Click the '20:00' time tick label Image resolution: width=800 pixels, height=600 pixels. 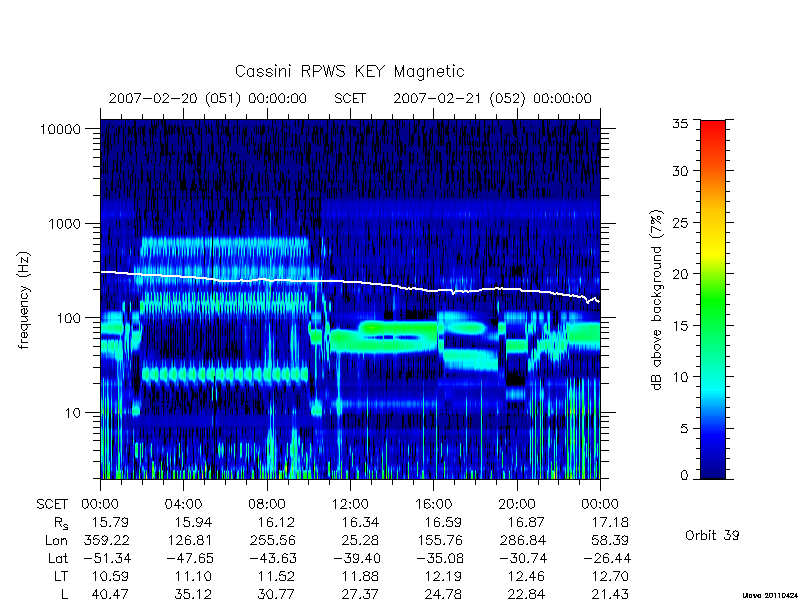[517, 504]
